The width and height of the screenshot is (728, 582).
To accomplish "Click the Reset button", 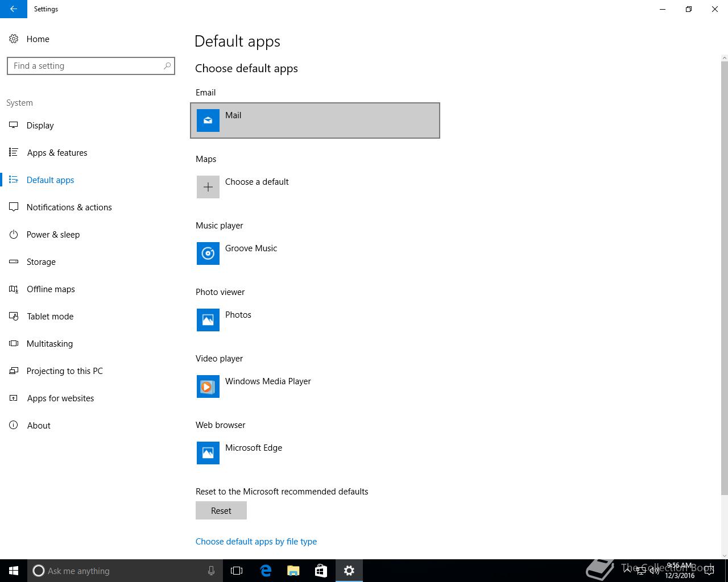I will click(x=221, y=510).
